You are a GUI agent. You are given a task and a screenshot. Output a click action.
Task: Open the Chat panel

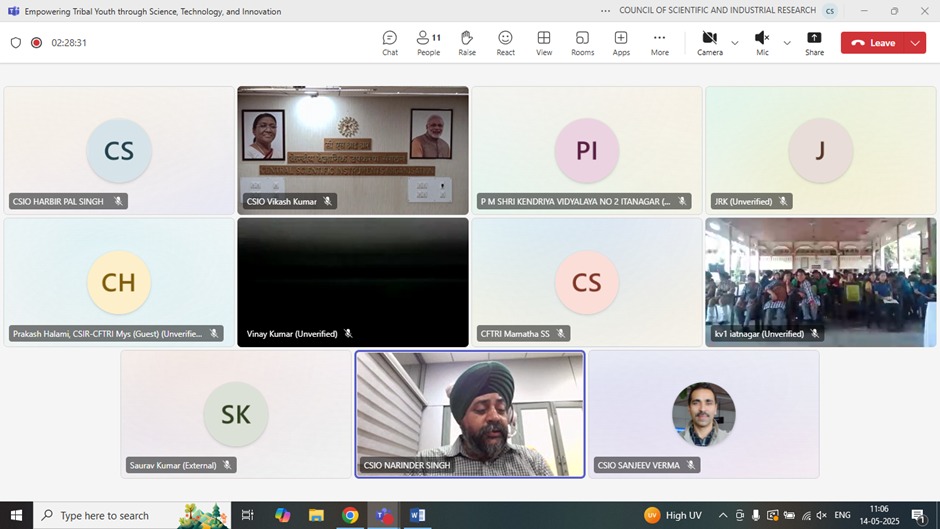pos(390,43)
